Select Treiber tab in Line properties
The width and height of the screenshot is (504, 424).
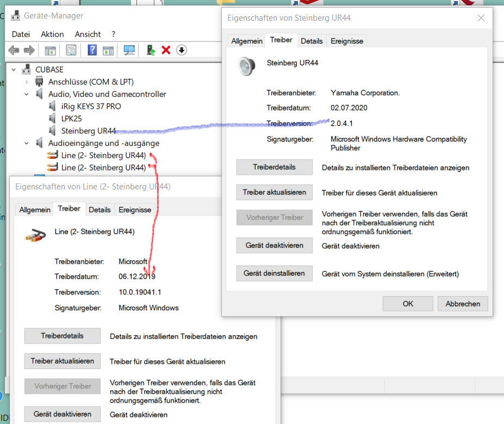[x=69, y=209]
